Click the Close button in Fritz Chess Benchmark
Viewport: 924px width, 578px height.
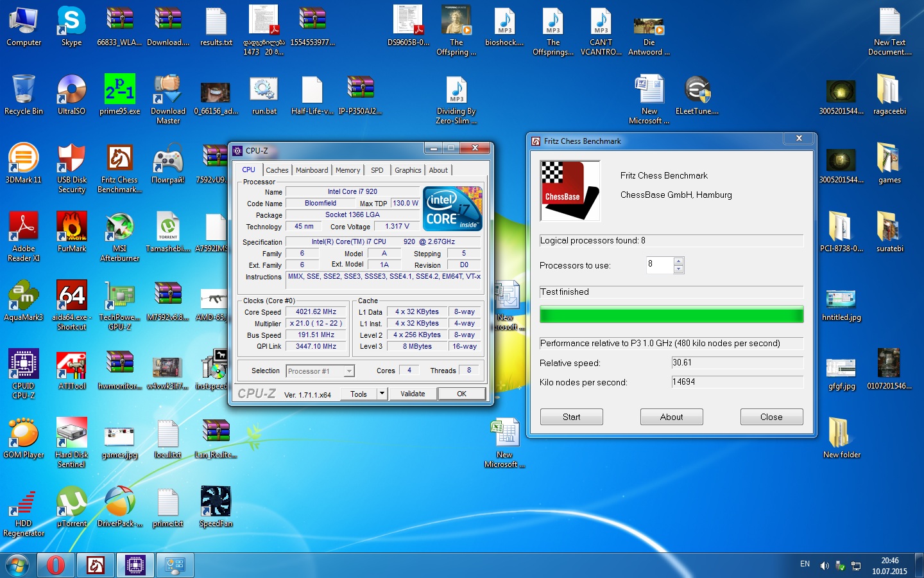(x=771, y=417)
